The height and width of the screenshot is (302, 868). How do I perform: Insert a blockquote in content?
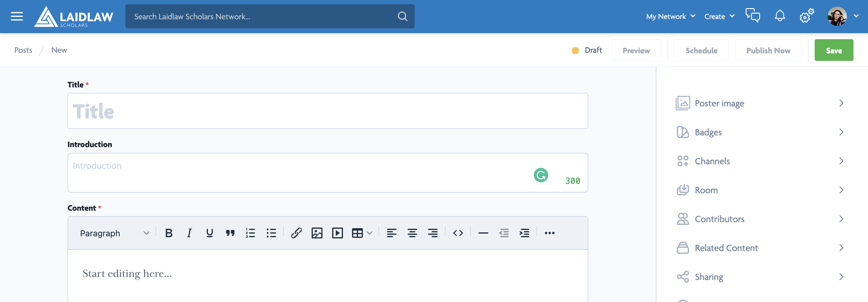tap(230, 233)
